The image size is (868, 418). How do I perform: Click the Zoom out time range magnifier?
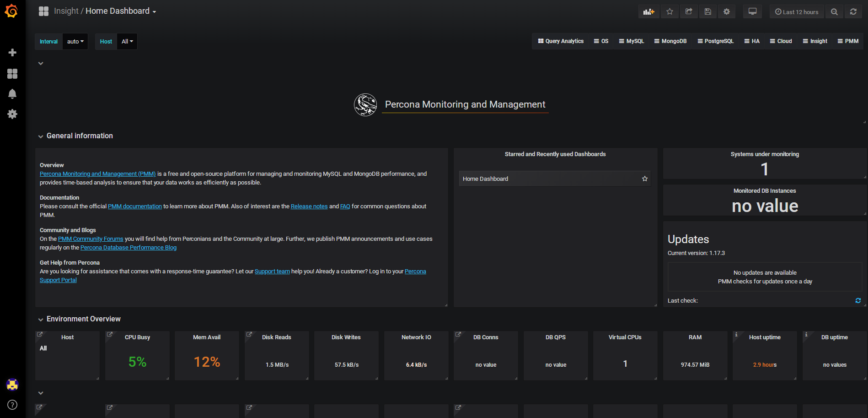point(834,12)
